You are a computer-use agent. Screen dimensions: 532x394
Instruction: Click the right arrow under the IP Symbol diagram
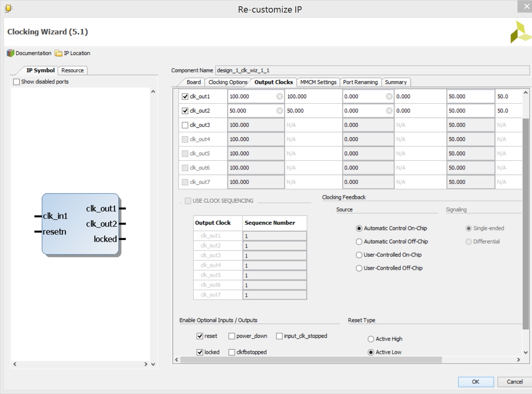point(146,364)
